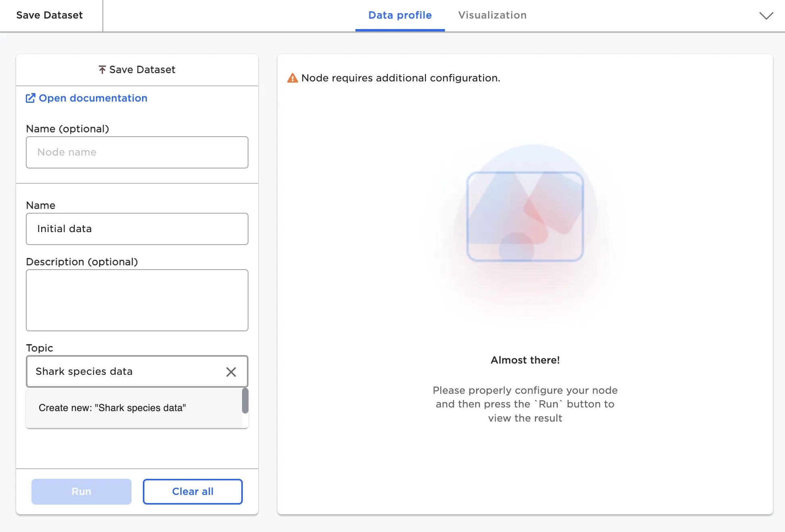This screenshot has height=532, width=785.
Task: Focus the Node name input field
Action: click(x=137, y=152)
